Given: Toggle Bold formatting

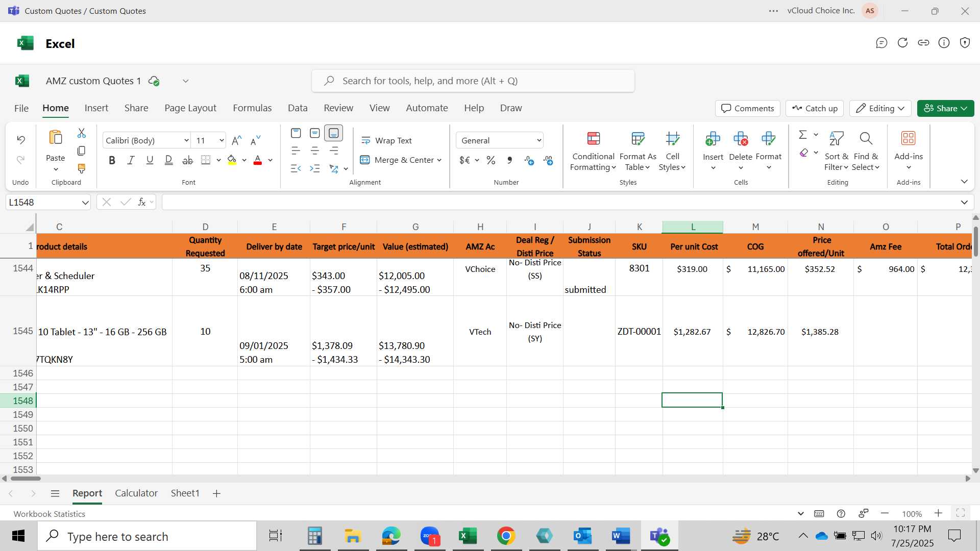Looking at the screenshot, I should coord(112,160).
